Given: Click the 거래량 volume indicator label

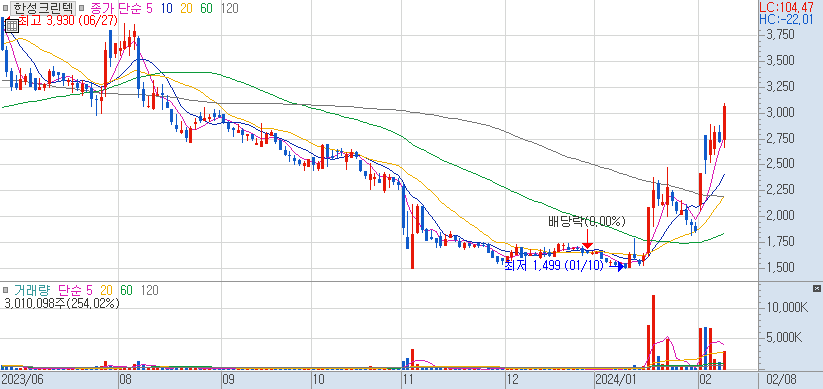Looking at the screenshot, I should coord(34,290).
